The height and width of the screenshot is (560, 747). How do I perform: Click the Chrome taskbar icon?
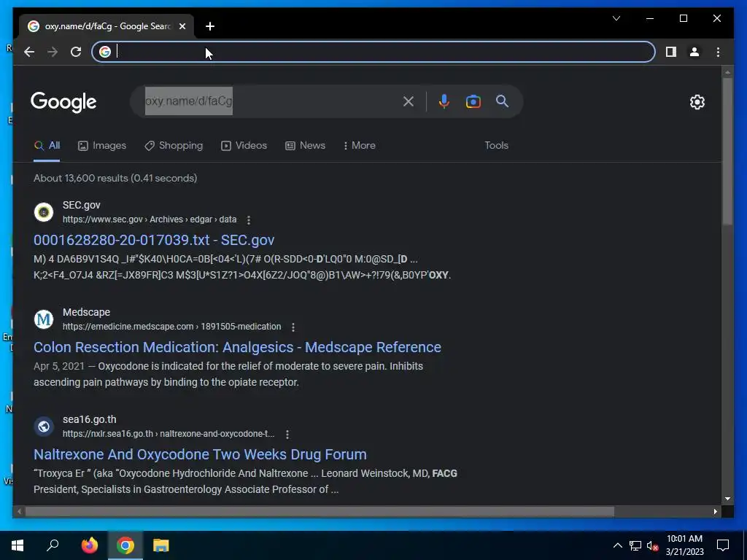pyautogui.click(x=125, y=545)
